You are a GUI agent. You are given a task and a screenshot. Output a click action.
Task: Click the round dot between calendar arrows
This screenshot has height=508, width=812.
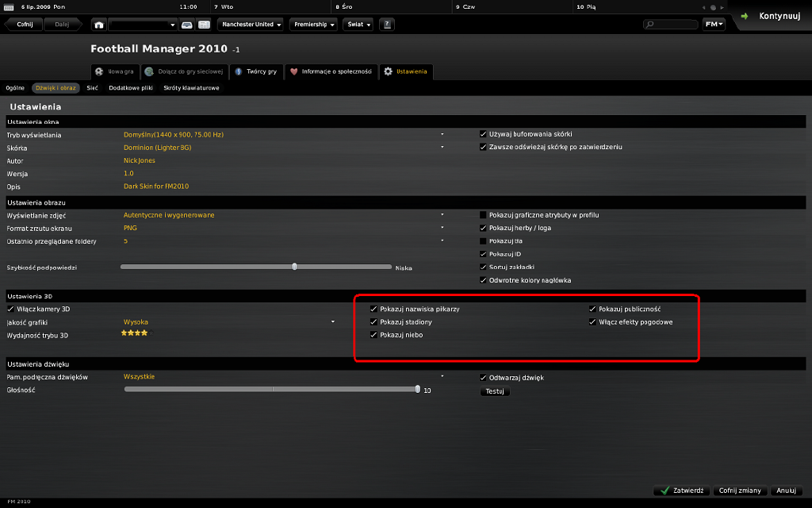pos(713,7)
